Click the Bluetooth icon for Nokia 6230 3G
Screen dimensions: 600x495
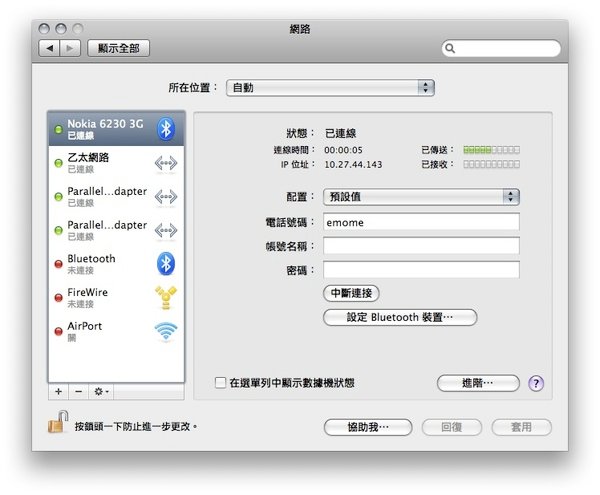pos(166,129)
